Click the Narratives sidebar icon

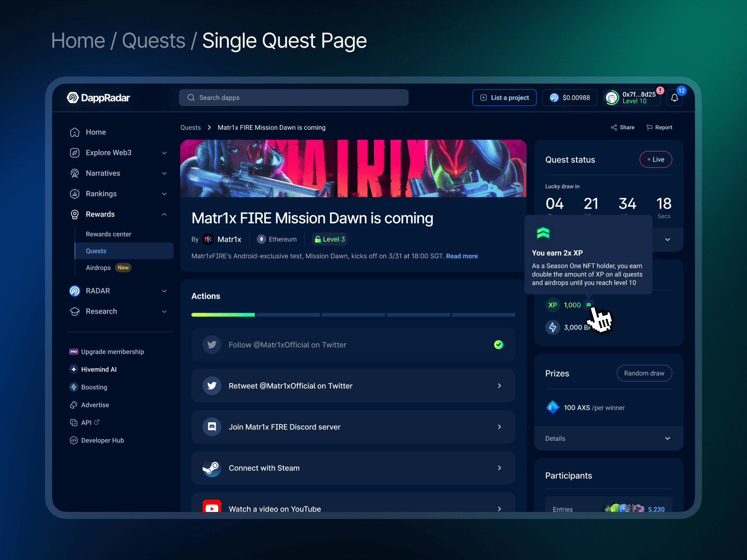tap(75, 173)
